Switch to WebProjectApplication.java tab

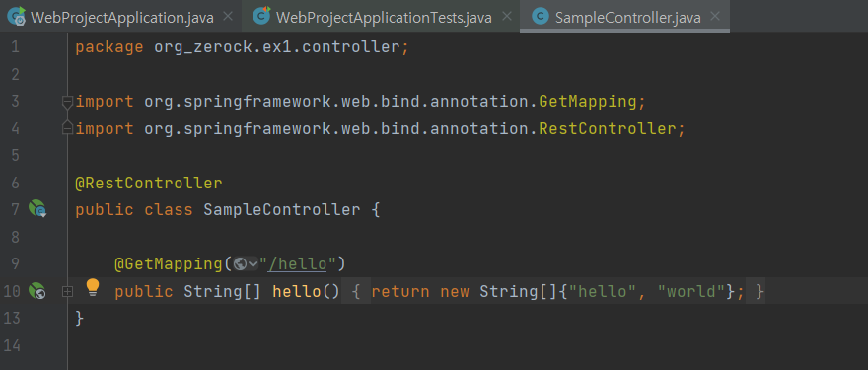(x=121, y=17)
